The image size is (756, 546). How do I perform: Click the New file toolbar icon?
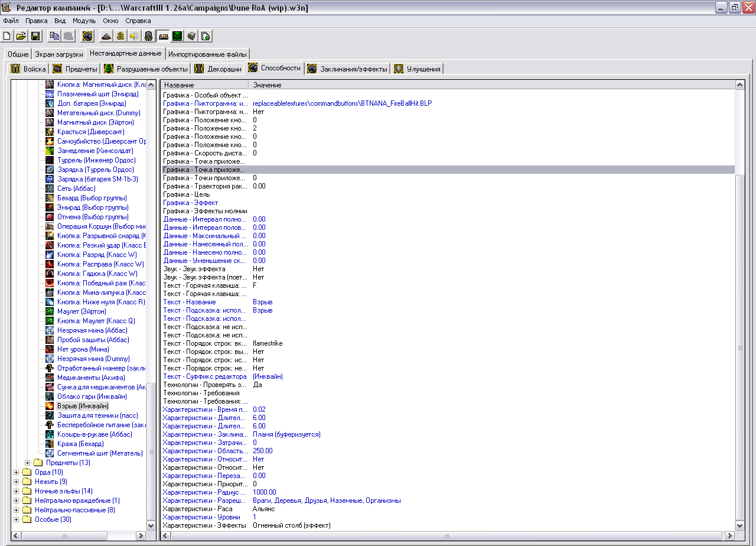click(x=8, y=36)
